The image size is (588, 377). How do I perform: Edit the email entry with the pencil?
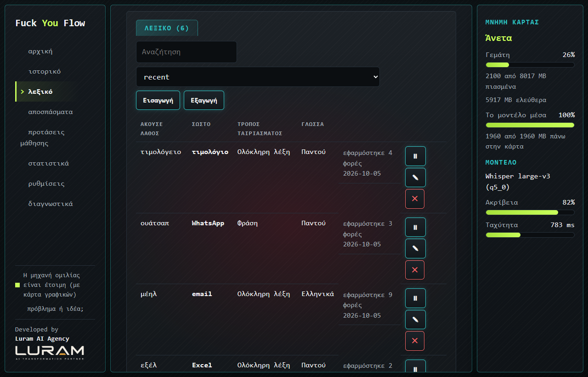pyautogui.click(x=415, y=320)
